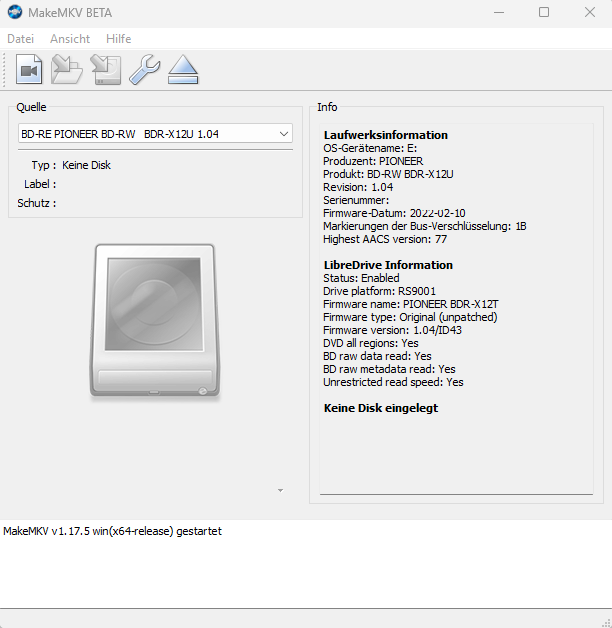Click 'Firmware type: Original (unpatched)' line

pyautogui.click(x=410, y=317)
